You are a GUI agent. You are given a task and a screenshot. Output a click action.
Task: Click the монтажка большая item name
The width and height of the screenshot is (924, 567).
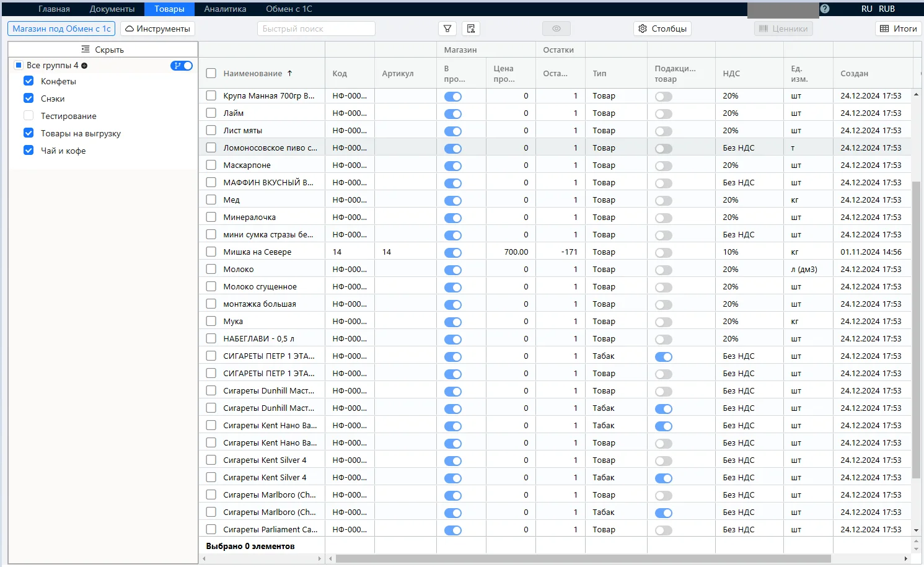pos(260,304)
